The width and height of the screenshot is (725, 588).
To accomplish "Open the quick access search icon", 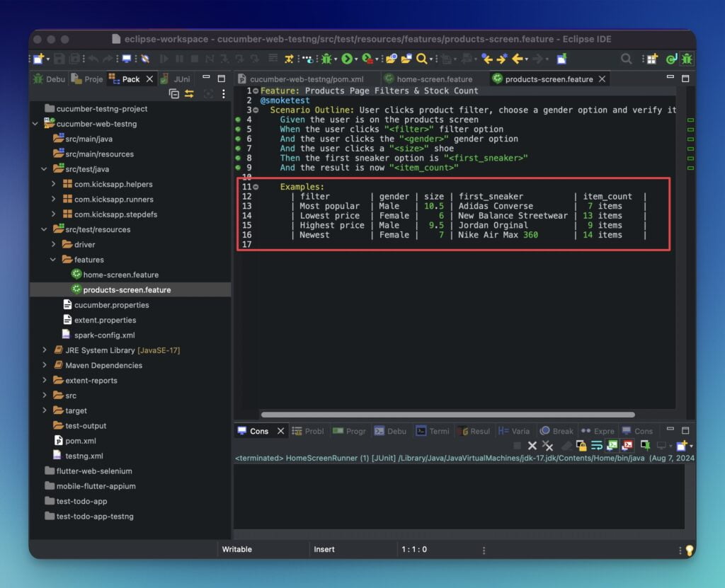I will (x=626, y=59).
